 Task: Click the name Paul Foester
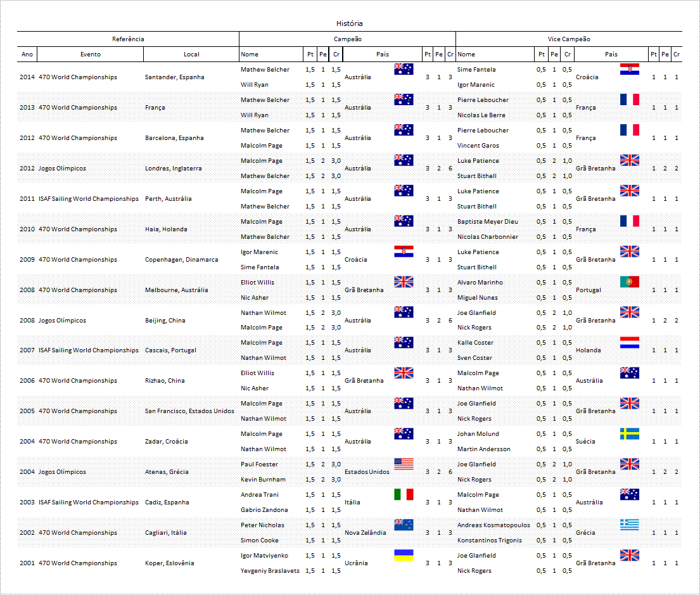click(x=259, y=464)
